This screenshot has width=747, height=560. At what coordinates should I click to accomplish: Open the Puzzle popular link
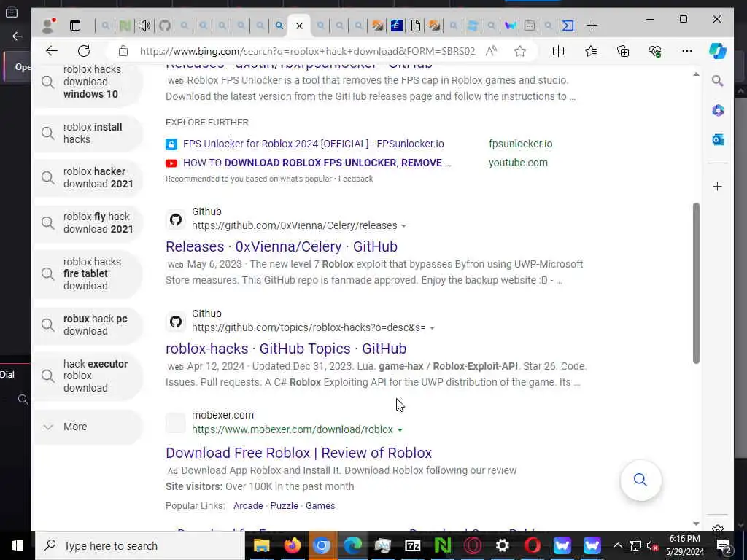284,506
